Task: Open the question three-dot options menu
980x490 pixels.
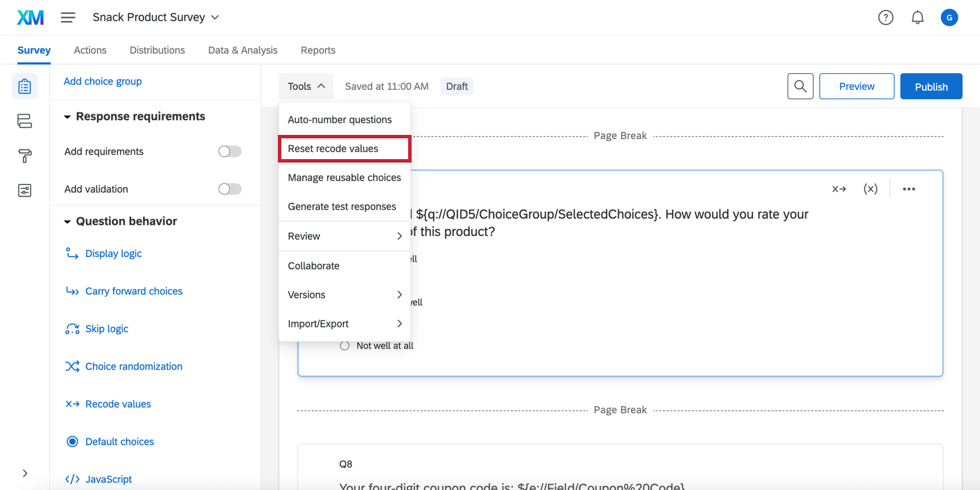Action: point(909,189)
